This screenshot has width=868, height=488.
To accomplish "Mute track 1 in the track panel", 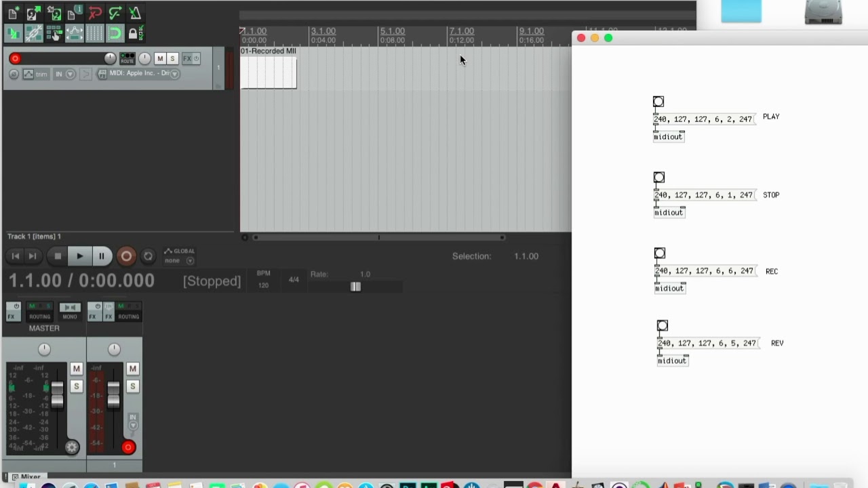I will click(x=160, y=58).
